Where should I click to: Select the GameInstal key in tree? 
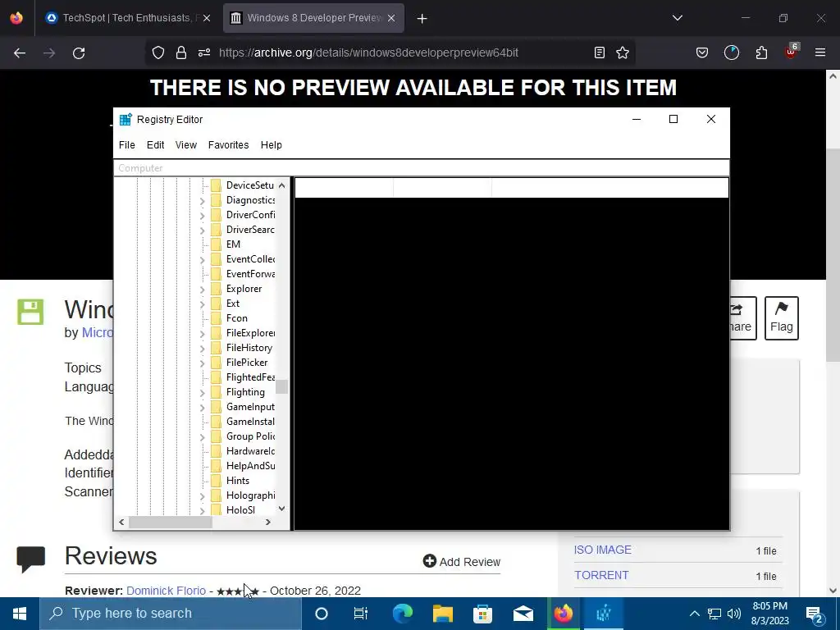pos(250,422)
